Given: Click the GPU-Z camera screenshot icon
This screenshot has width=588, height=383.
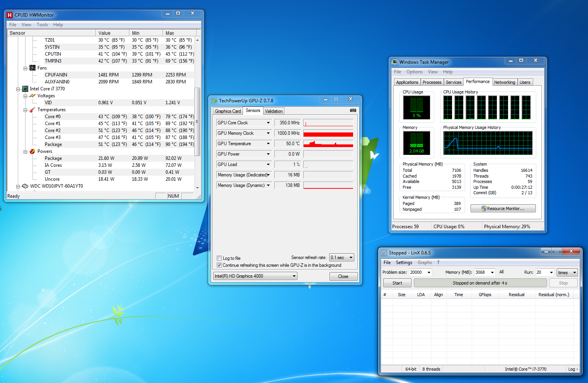Looking at the screenshot, I should pyautogui.click(x=353, y=110).
